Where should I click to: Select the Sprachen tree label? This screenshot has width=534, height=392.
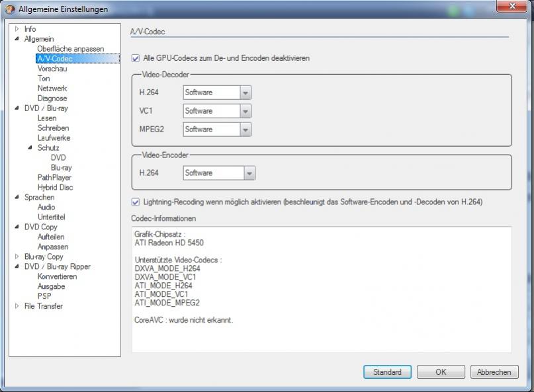tap(39, 197)
